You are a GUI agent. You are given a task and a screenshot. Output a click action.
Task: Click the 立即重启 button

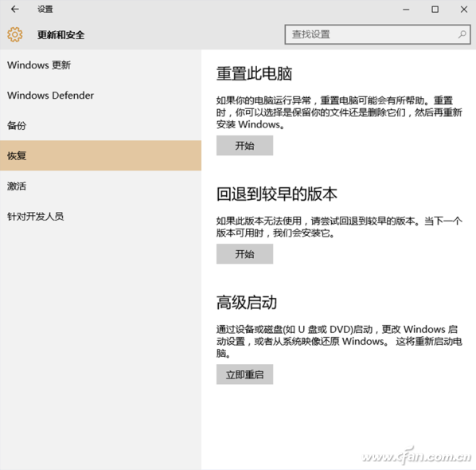(244, 374)
